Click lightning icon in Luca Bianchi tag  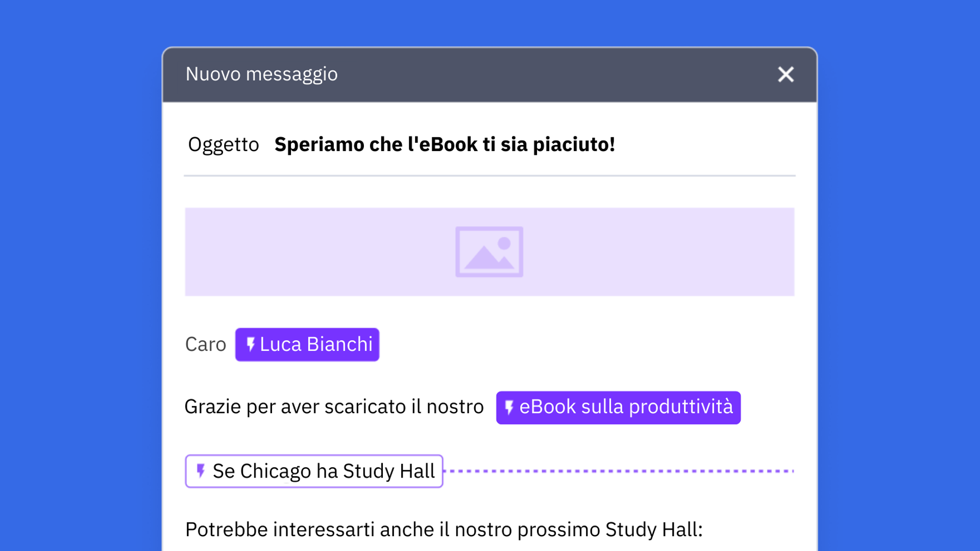click(250, 344)
